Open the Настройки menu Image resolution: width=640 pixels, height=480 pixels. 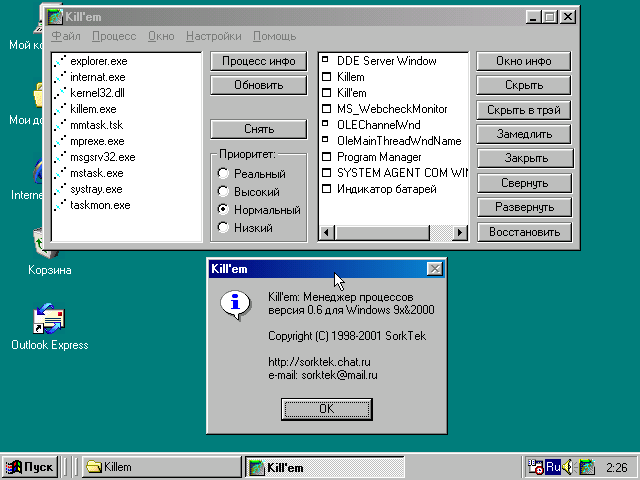213,36
